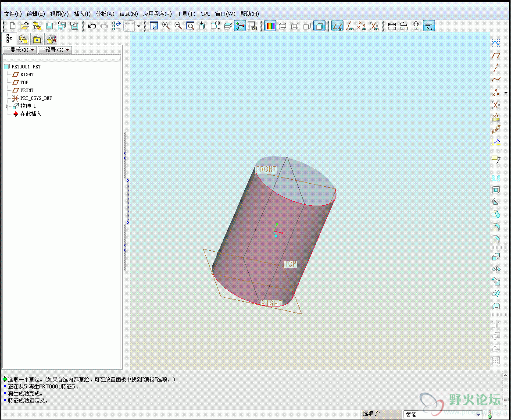Open the 显示(O) dropdown
Screen dimensions: 511x420
pyautogui.click(x=19, y=50)
